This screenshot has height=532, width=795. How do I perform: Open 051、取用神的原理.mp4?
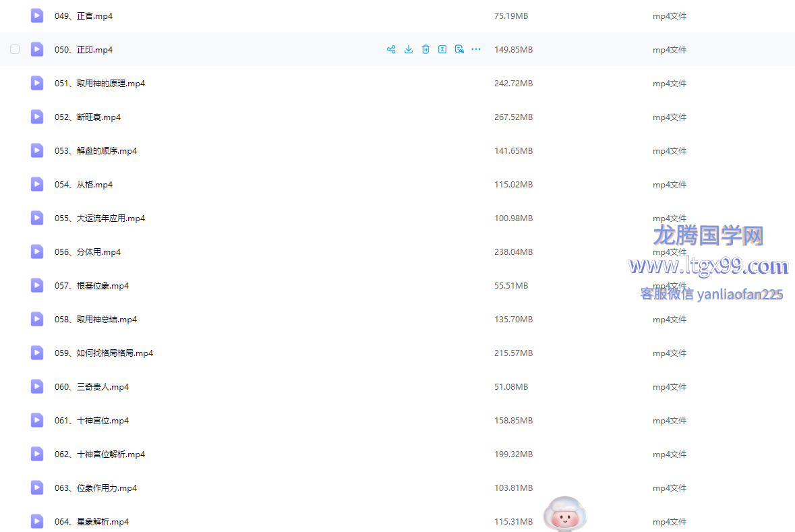100,84
